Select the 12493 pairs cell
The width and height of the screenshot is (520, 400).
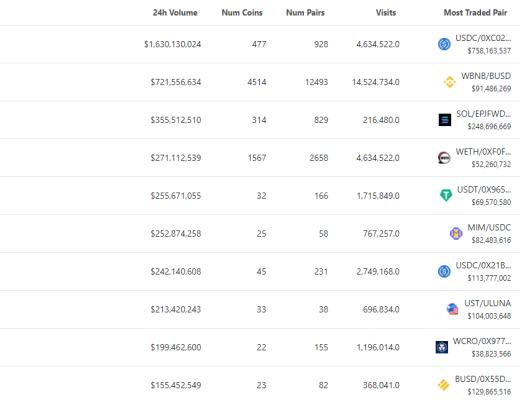(x=316, y=82)
